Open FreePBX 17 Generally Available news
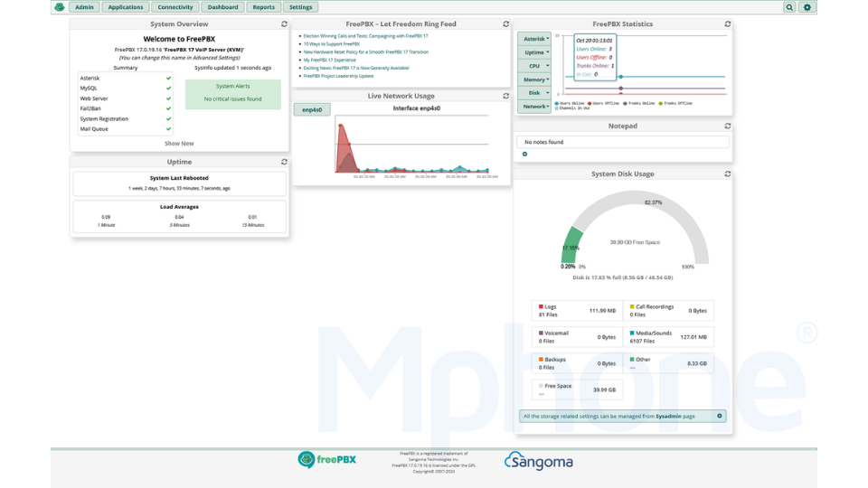The height and width of the screenshot is (488, 868). (x=356, y=68)
